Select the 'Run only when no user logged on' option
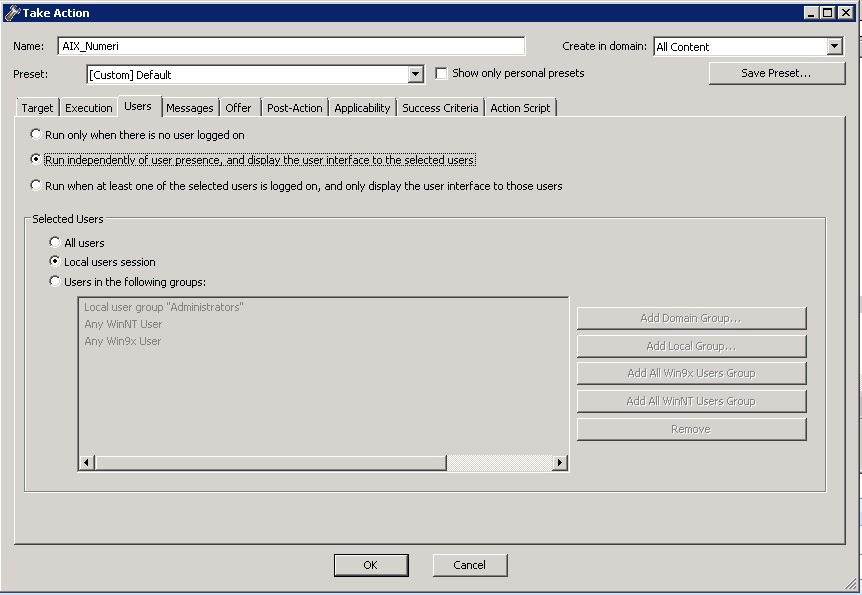This screenshot has width=862, height=595. point(36,134)
